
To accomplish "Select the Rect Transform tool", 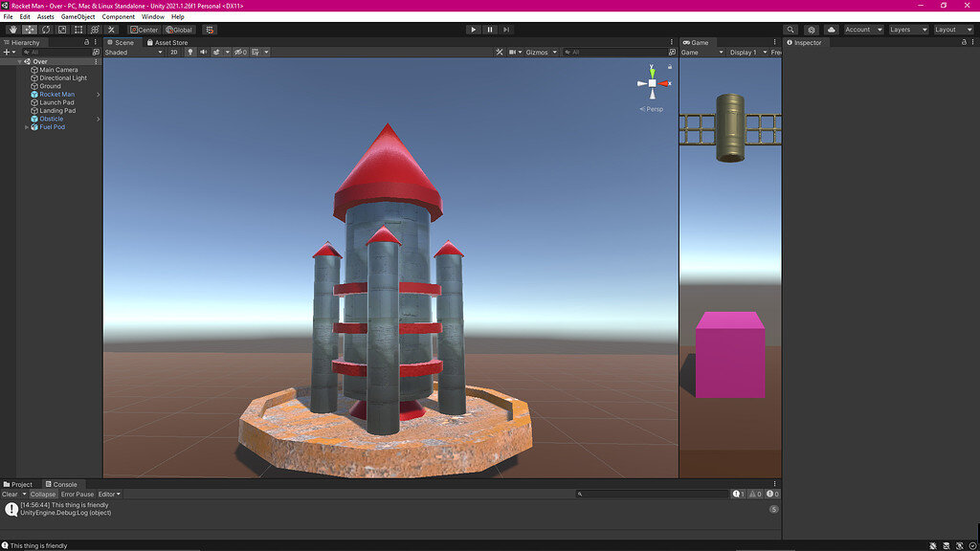I will pyautogui.click(x=78, y=30).
